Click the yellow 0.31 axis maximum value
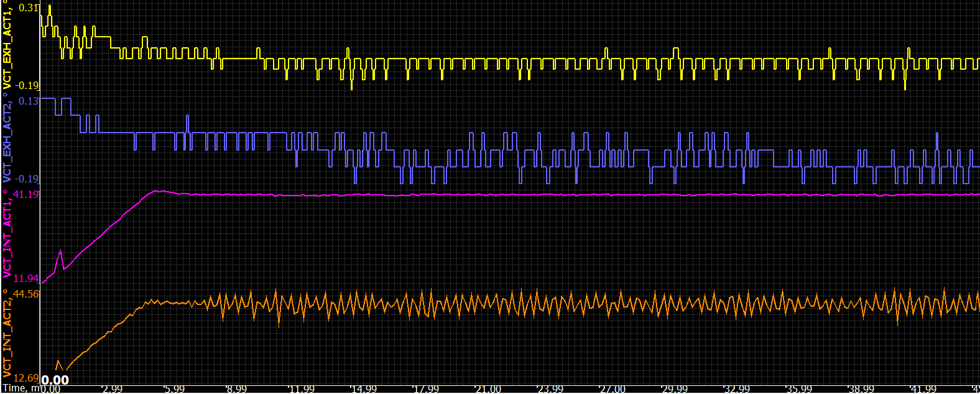 29,7
